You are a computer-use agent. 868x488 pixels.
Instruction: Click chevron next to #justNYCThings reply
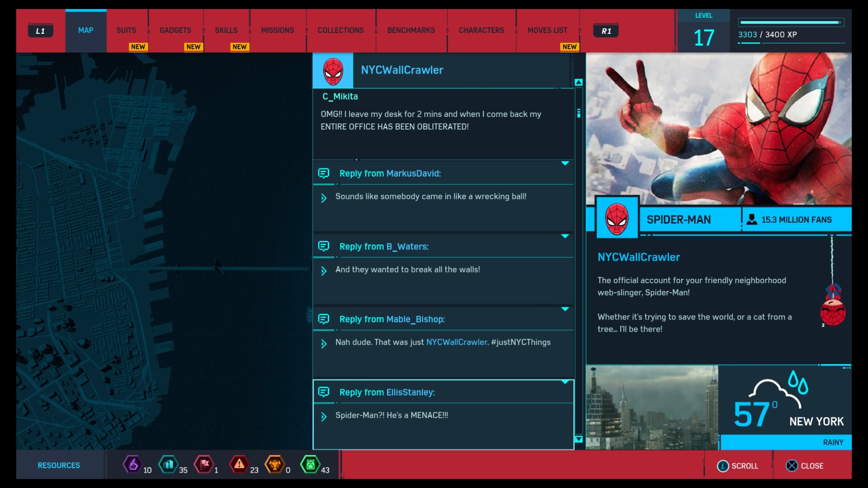(x=324, y=344)
